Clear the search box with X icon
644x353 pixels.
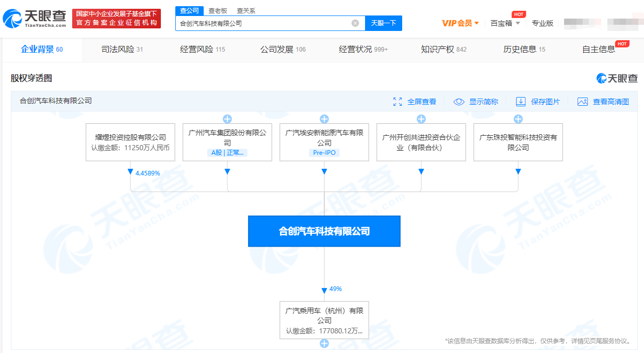click(x=355, y=23)
